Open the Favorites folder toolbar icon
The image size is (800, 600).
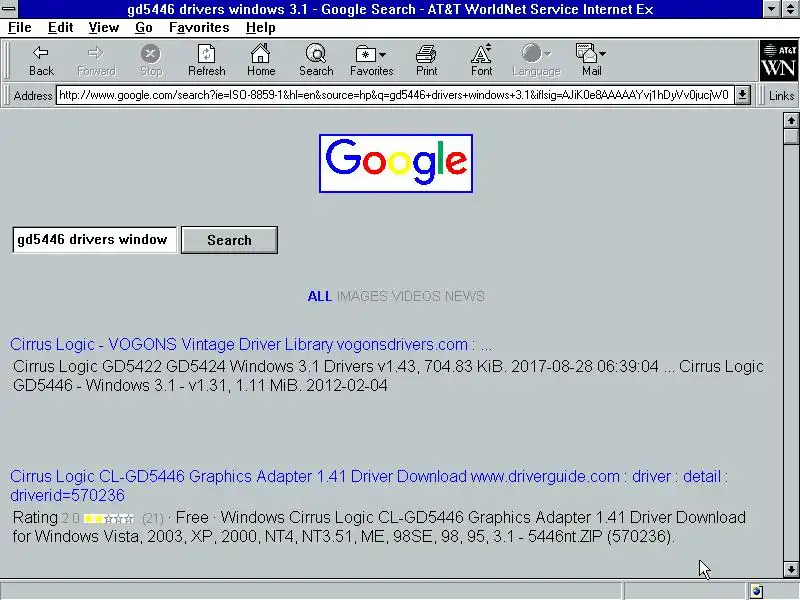[x=365, y=54]
